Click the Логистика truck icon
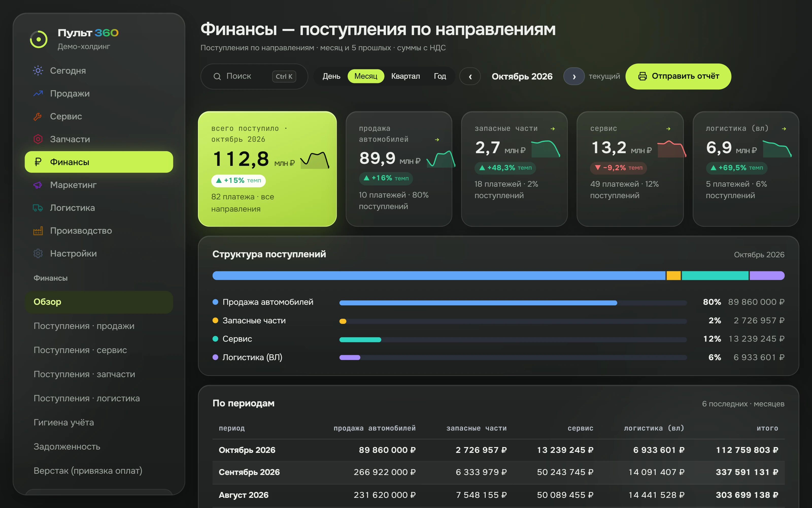The width and height of the screenshot is (812, 508). pyautogui.click(x=38, y=208)
